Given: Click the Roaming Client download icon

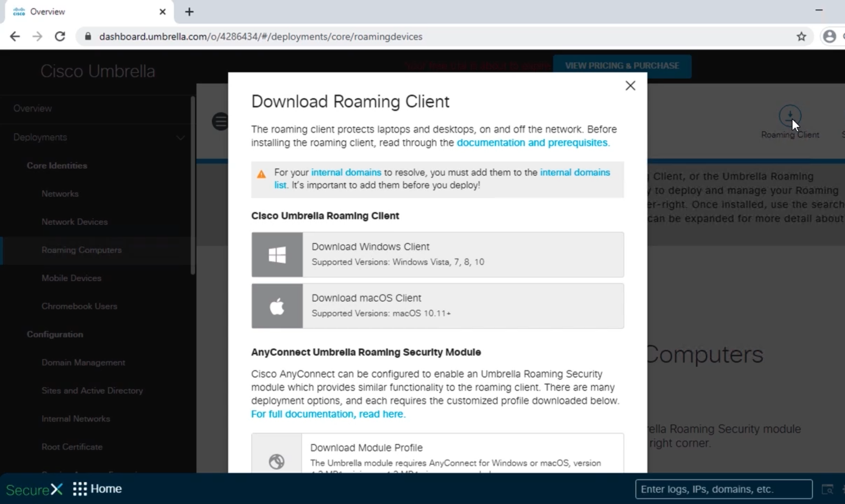Looking at the screenshot, I should (x=790, y=116).
